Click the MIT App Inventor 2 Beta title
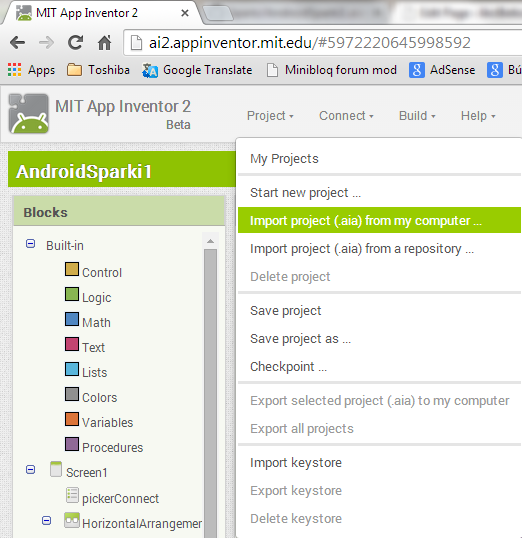Image resolution: width=522 pixels, height=538 pixels. [x=123, y=114]
